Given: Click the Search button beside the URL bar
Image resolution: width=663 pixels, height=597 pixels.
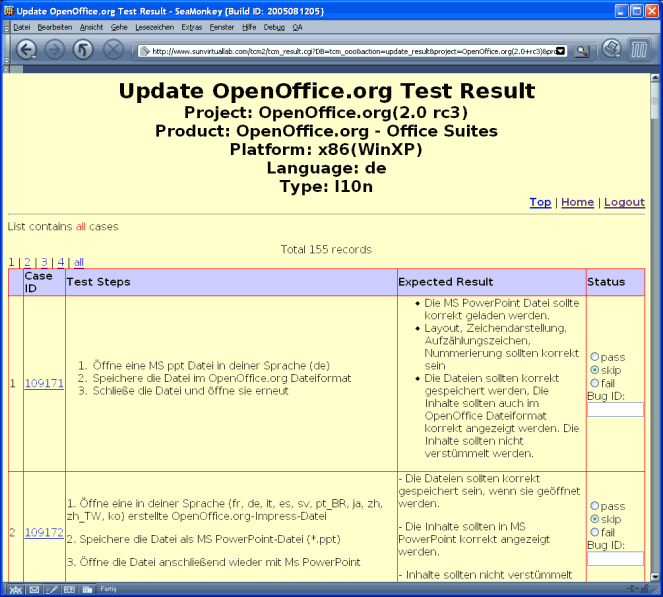Looking at the screenshot, I should point(584,50).
